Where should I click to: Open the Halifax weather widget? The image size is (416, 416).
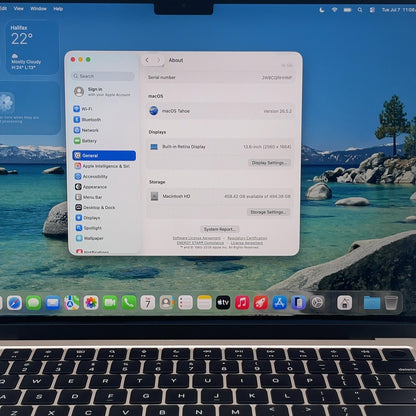pos(32,47)
